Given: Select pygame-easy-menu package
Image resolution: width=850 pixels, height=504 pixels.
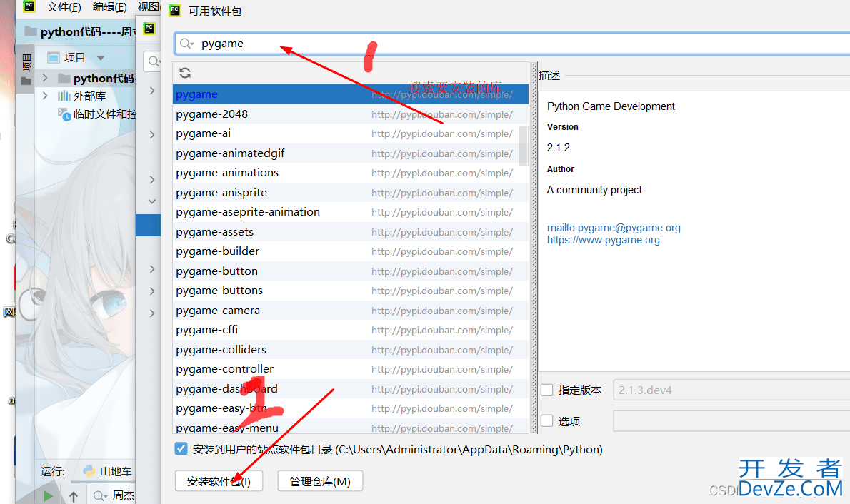Looking at the screenshot, I should point(350,426).
